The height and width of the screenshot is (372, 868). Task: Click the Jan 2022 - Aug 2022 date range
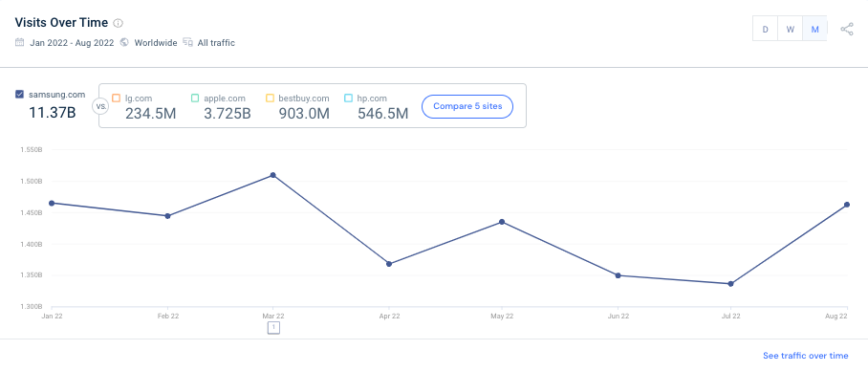(x=72, y=43)
